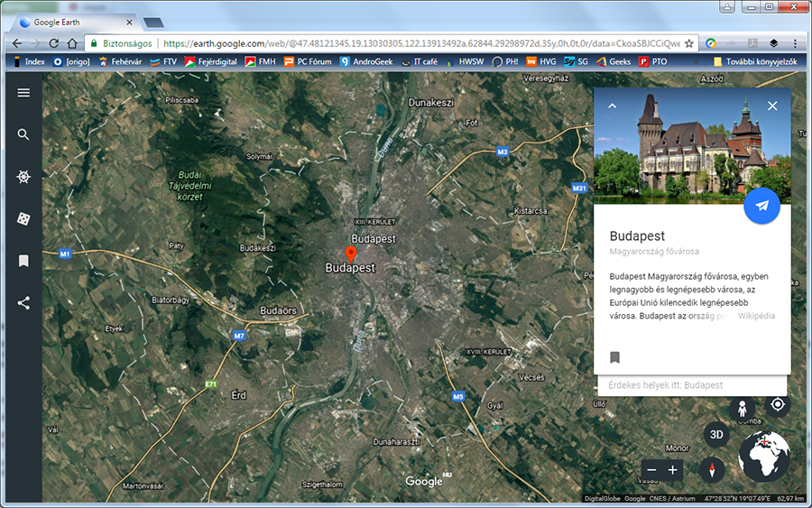812x508 pixels.
Task: Open the FMH bookmark
Action: coord(261,61)
